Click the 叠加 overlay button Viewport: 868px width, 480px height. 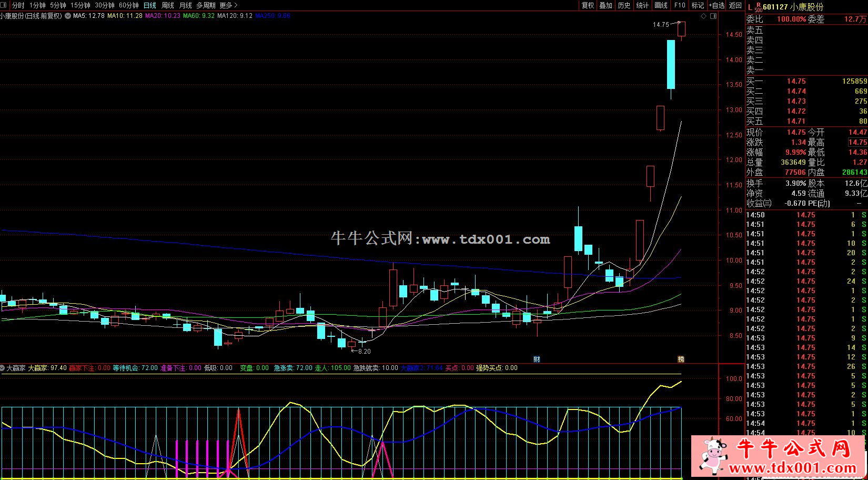pyautogui.click(x=606, y=5)
